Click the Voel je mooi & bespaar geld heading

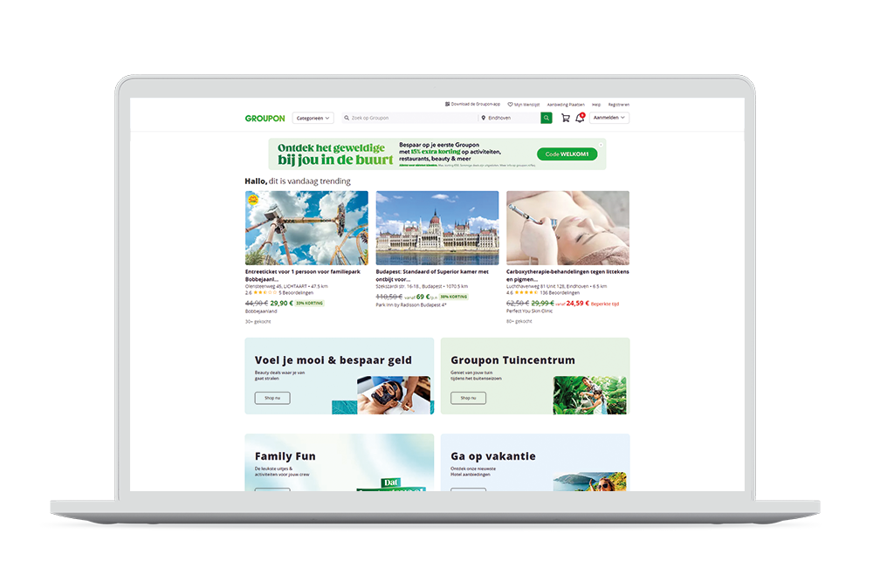tap(333, 360)
